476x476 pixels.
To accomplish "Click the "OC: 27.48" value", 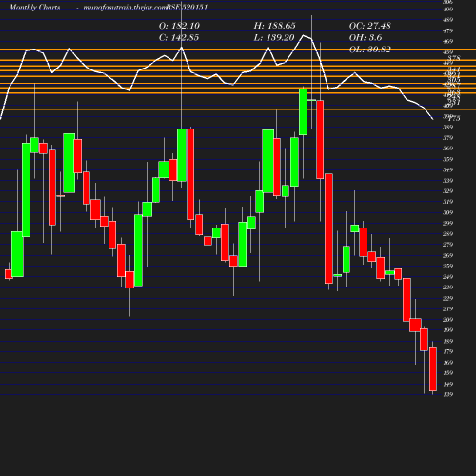I will pos(370,26).
